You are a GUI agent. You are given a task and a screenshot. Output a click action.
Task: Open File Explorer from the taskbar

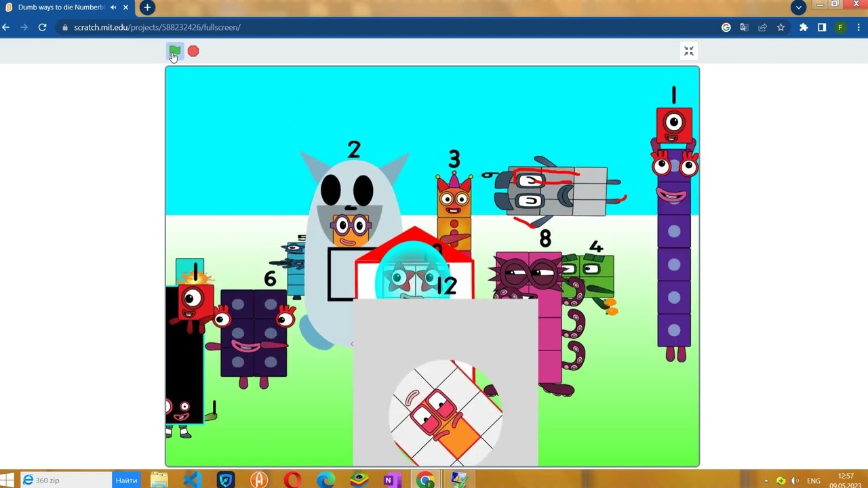click(x=159, y=480)
